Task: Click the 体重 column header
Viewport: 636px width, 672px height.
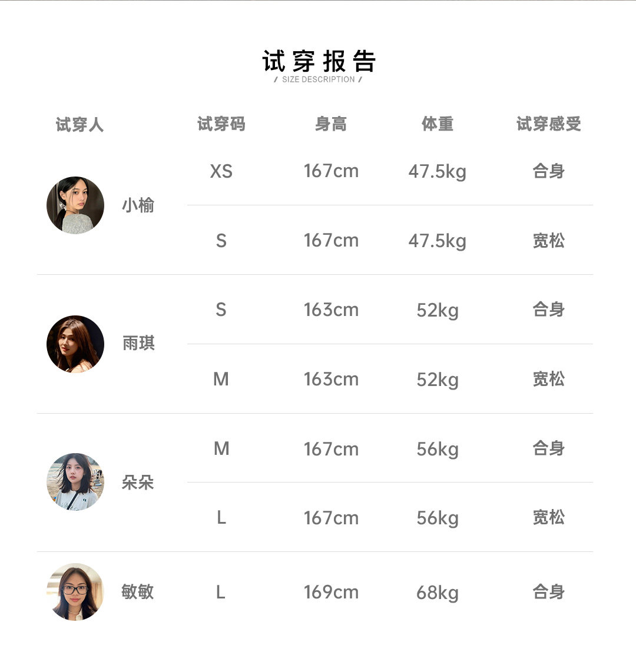Action: [x=437, y=124]
